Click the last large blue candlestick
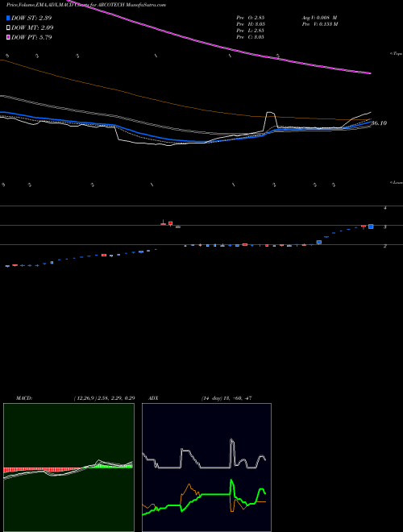Image resolution: width=403 pixels, height=532 pixels. point(371,227)
